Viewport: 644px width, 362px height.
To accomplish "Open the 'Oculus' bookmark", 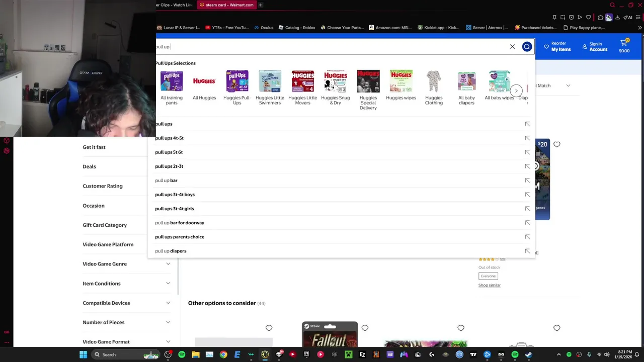I will point(264,28).
